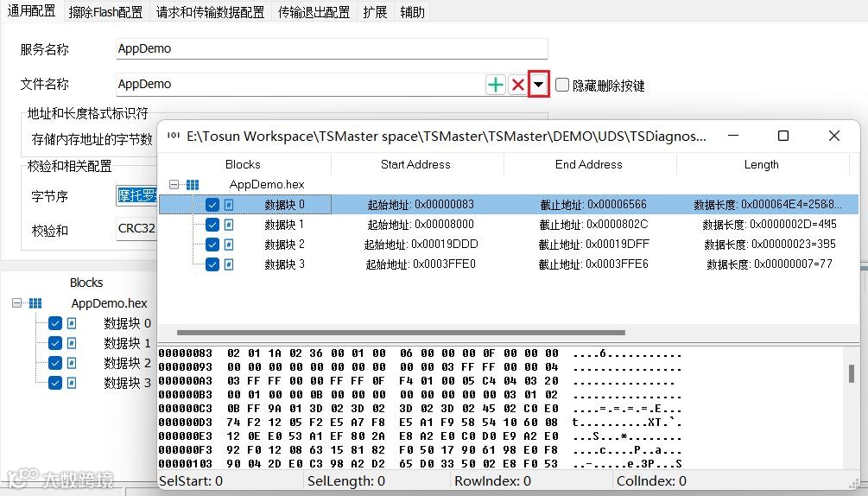The width and height of the screenshot is (868, 496).
Task: Uncheck 数据块 3 in main Blocks tree
Action: pos(54,383)
